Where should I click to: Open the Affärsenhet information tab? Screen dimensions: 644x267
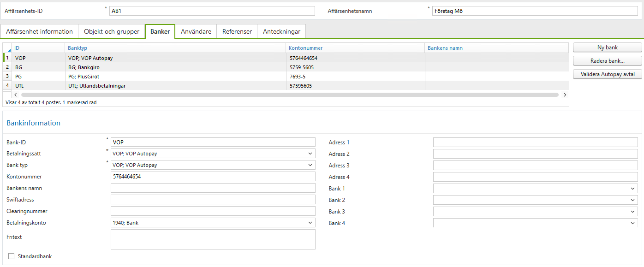click(39, 31)
